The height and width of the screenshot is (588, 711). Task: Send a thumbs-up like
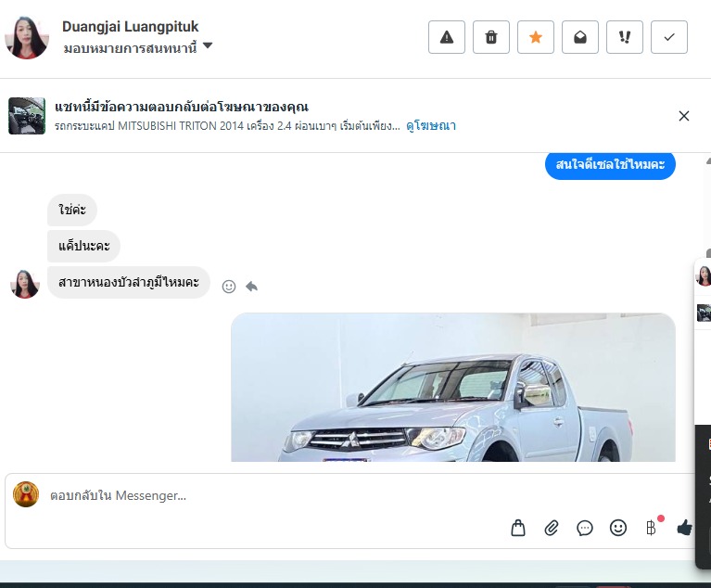684,528
